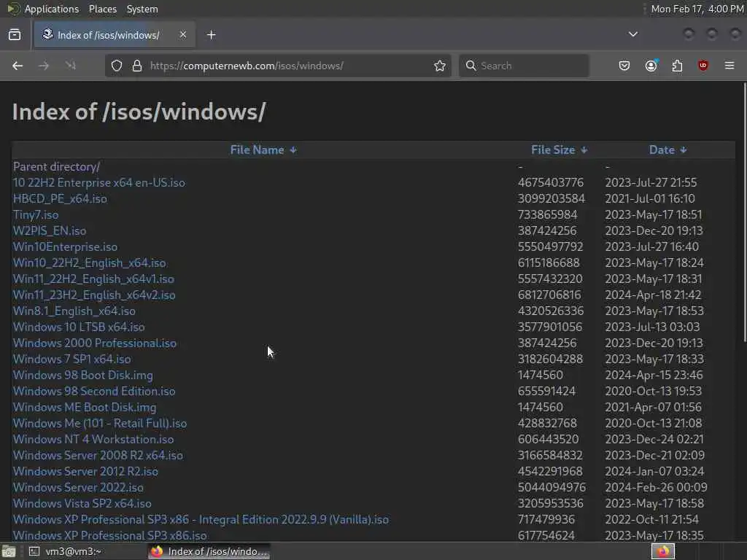Open Win10Enterprise.iso link
Screen dimensions: 747x560
pos(65,246)
